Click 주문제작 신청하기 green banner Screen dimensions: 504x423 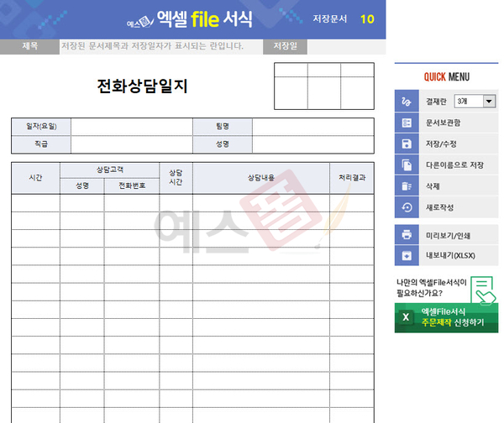(x=447, y=317)
